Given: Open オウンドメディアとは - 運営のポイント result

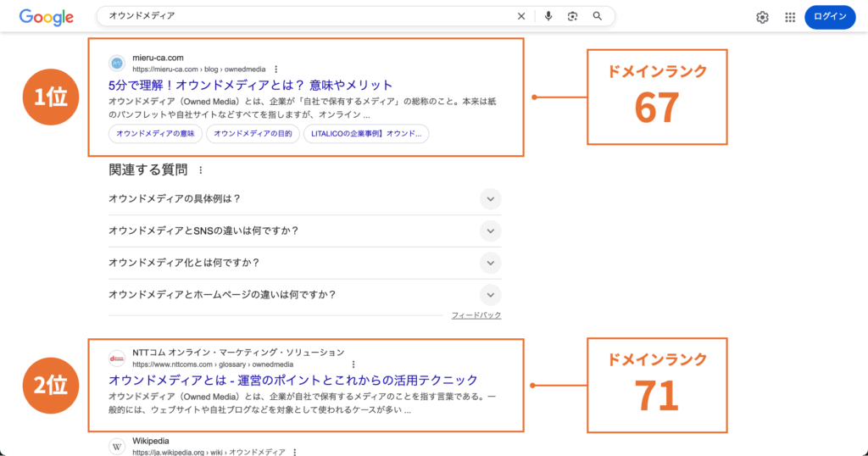Looking at the screenshot, I should coord(292,380).
